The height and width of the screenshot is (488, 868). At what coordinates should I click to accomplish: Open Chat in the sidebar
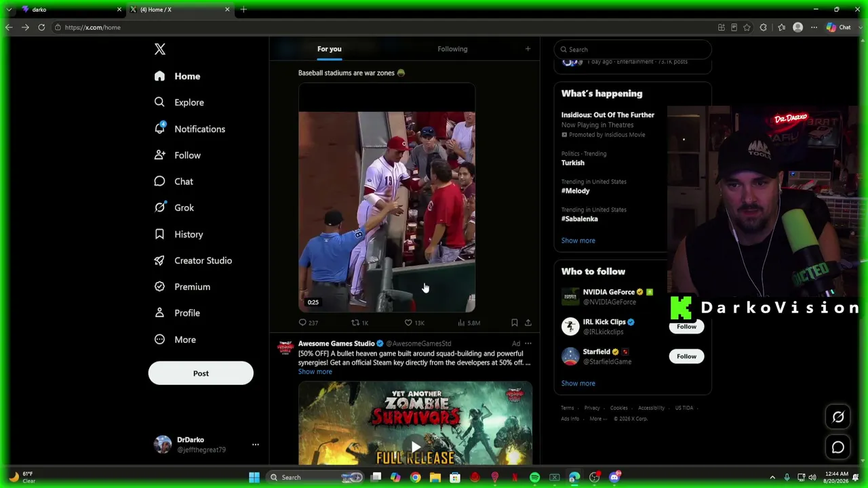pos(174,182)
